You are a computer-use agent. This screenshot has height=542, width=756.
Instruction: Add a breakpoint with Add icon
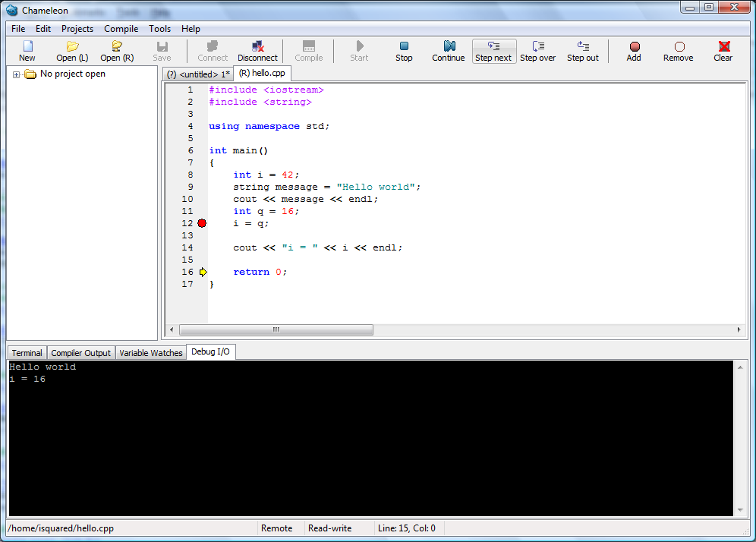pyautogui.click(x=635, y=47)
